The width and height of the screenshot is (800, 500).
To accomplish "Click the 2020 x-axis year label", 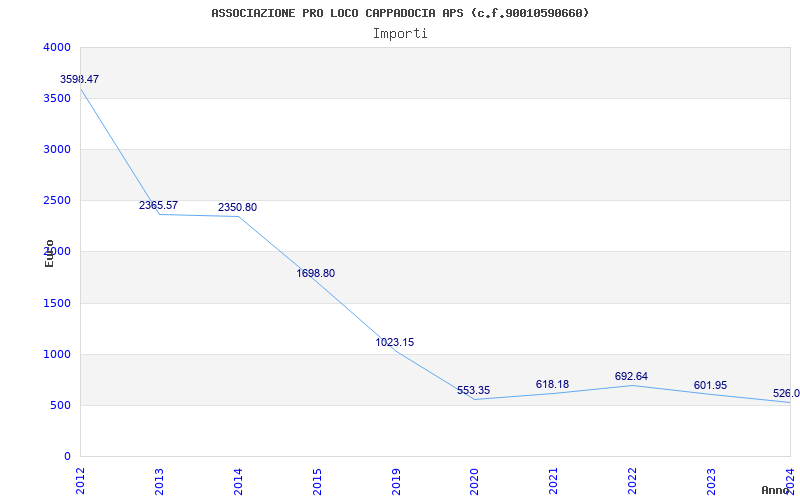I will point(474,481).
